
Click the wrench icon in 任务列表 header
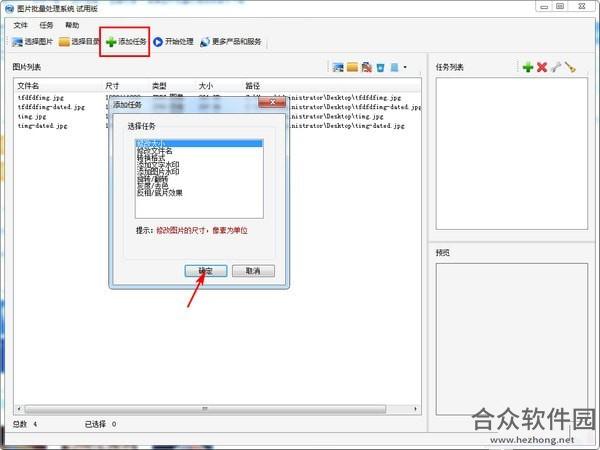(x=556, y=67)
